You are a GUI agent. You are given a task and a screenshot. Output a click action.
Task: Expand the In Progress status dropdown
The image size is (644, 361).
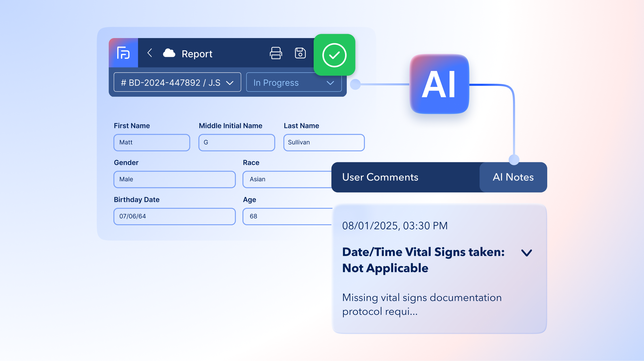[x=293, y=82]
